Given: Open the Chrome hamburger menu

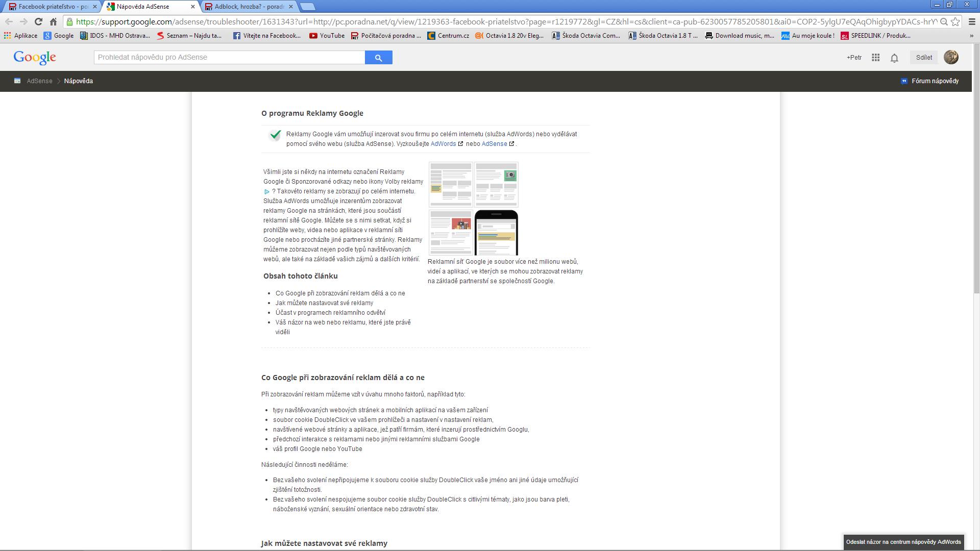Looking at the screenshot, I should point(972,21).
